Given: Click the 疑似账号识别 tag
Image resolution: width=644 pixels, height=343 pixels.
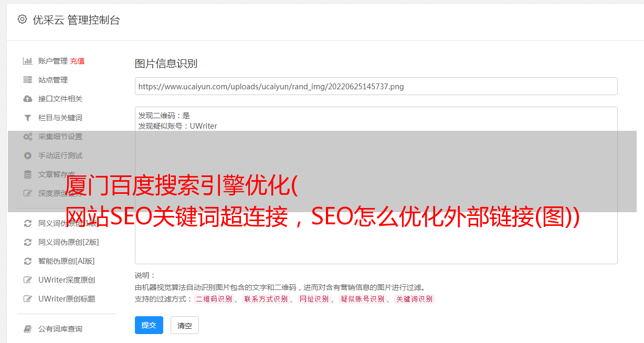Looking at the screenshot, I should pyautogui.click(x=362, y=299).
